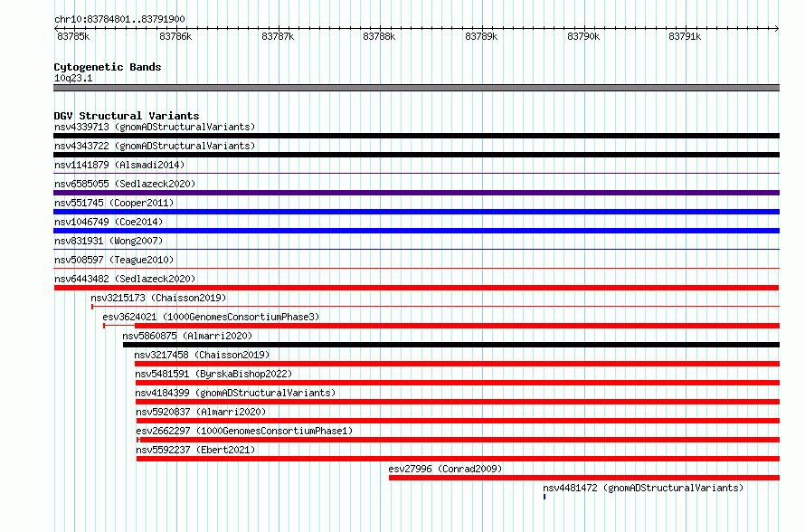This screenshot has width=805, height=532.
Task: Select nsv4184399 gnomADStructuralVariants label
Action: coord(235,393)
